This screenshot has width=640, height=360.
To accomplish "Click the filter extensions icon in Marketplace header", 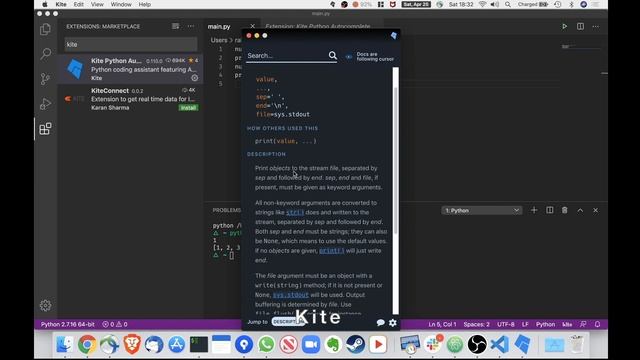I will click(175, 26).
